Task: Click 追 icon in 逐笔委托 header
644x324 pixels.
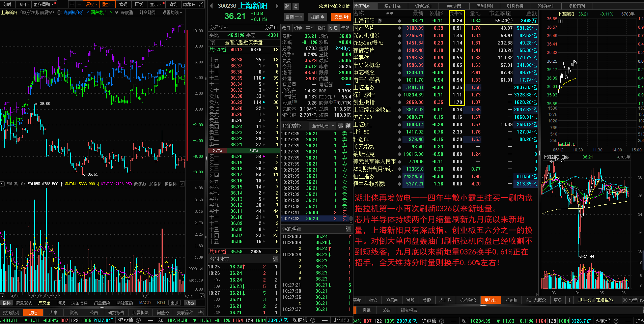Action: coord(340,126)
